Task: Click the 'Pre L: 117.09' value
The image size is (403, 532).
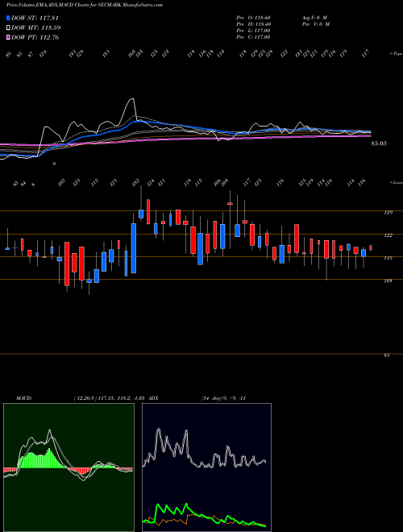Action: click(x=253, y=31)
